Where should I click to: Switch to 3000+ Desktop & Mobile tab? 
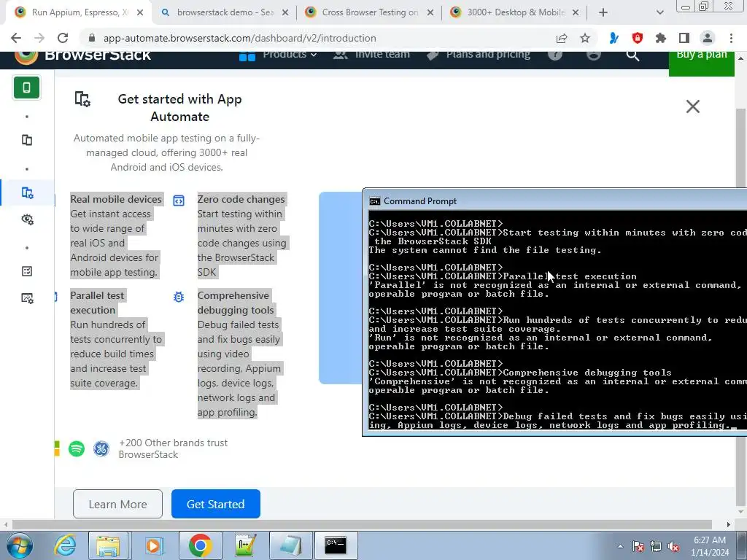coord(516,12)
